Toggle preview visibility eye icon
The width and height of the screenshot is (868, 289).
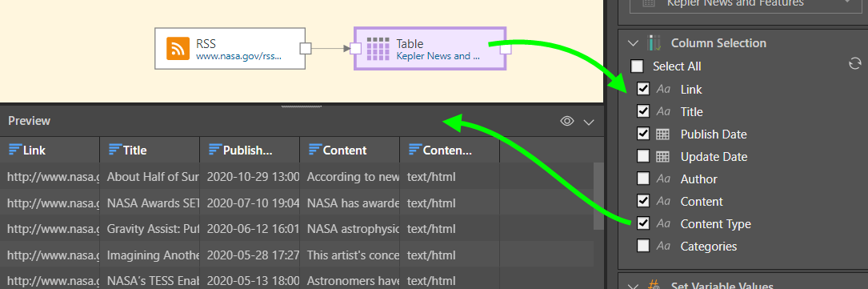567,121
